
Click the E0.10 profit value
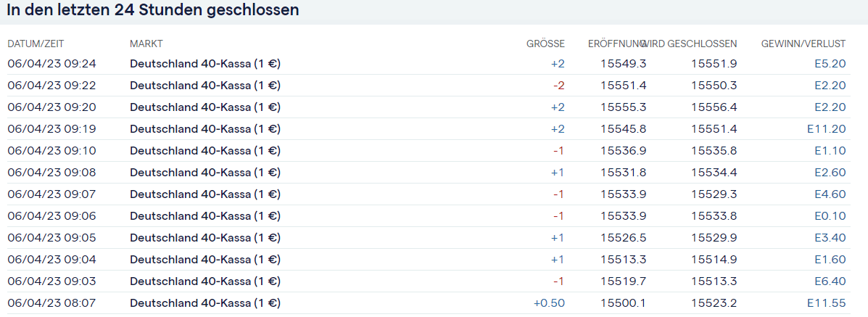coord(830,216)
